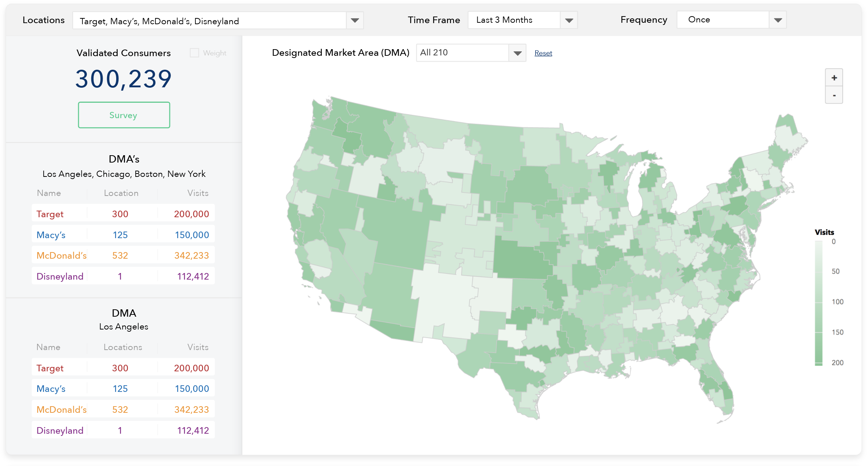Open the Time Frame dropdown arrow
868x466 pixels.
coord(569,21)
